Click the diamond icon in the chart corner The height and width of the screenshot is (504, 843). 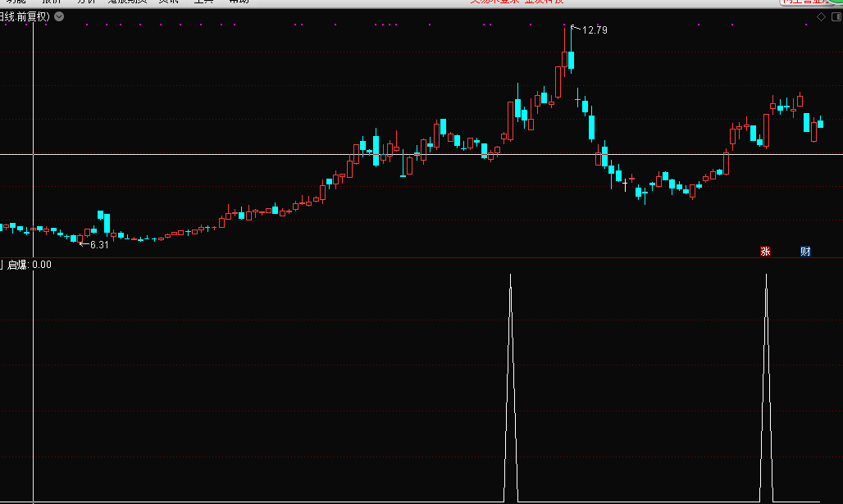[821, 16]
